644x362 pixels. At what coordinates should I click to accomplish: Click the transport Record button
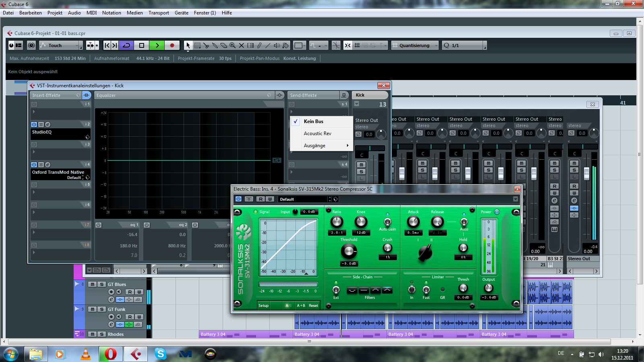tap(172, 45)
